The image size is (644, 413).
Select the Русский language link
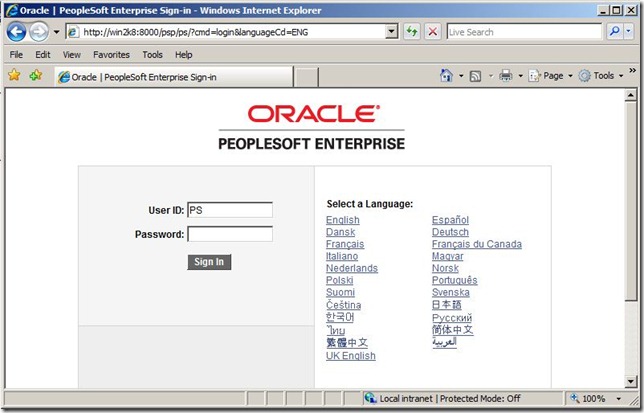[x=452, y=318]
